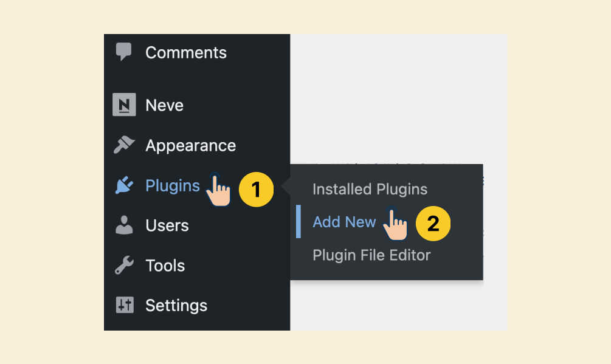This screenshot has width=611, height=364.
Task: Click the yellow step 2 badge
Action: pyautogui.click(x=433, y=224)
